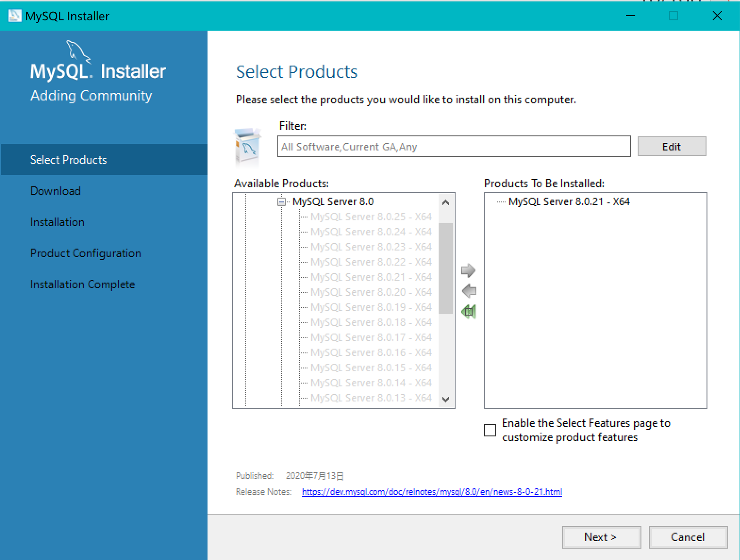
Task: Open the Product Configuration step
Action: (85, 253)
